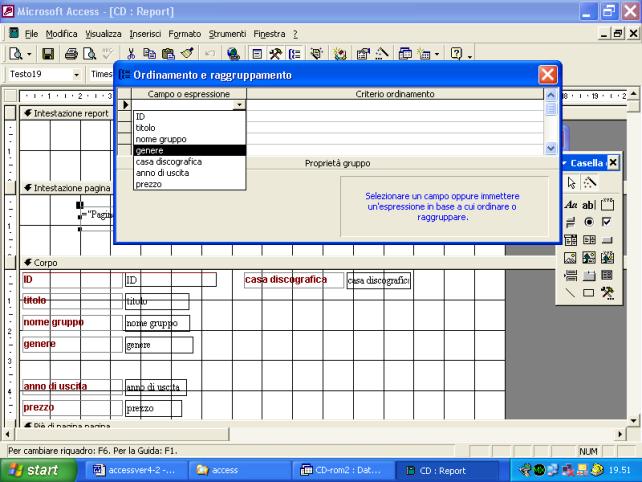This screenshot has height=482, width=642.
Task: Select the Text Box tool in the toolbox
Action: click(x=590, y=203)
